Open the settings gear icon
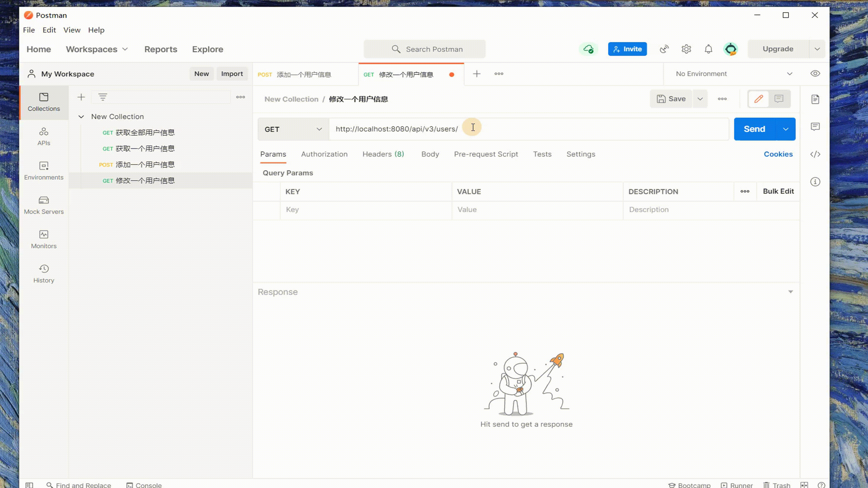The width and height of the screenshot is (868, 488). click(686, 49)
